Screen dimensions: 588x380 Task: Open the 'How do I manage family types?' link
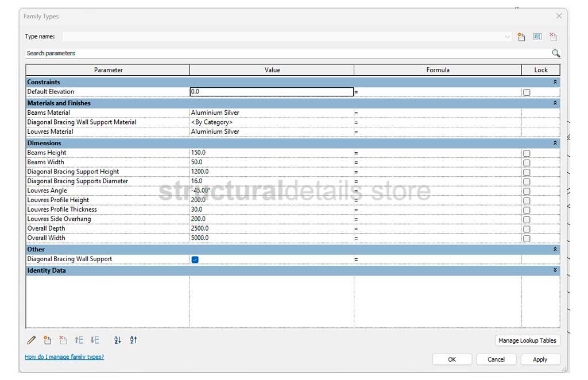click(64, 357)
